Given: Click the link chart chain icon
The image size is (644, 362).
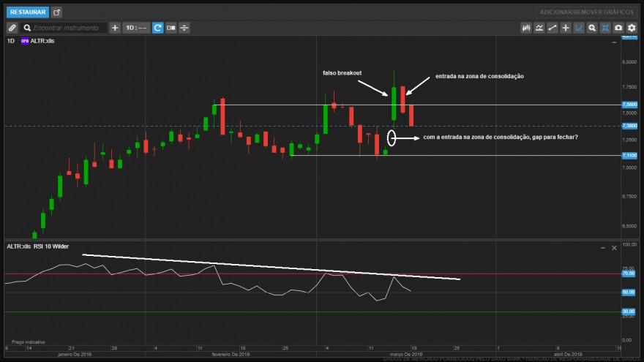Looking at the screenshot, I should point(12,28).
